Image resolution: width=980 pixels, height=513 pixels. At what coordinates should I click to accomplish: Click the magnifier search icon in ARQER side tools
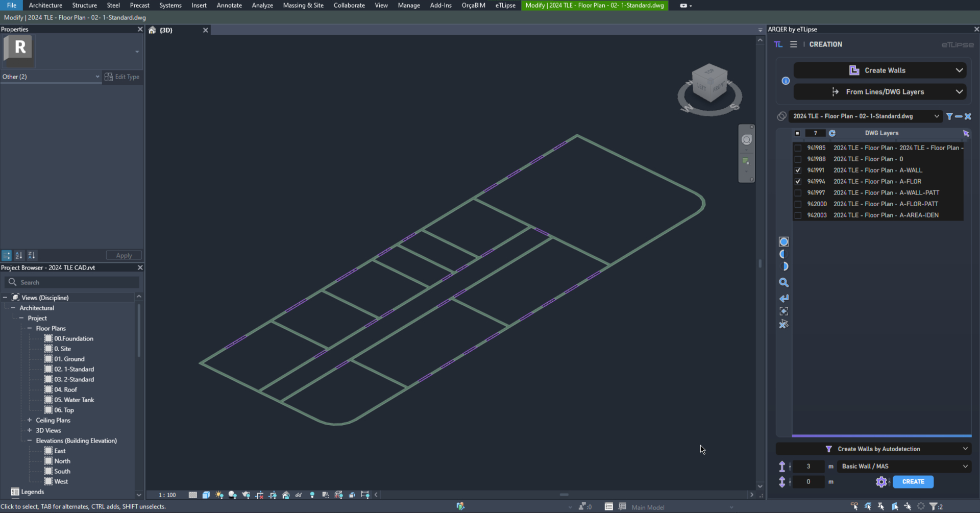coord(784,282)
